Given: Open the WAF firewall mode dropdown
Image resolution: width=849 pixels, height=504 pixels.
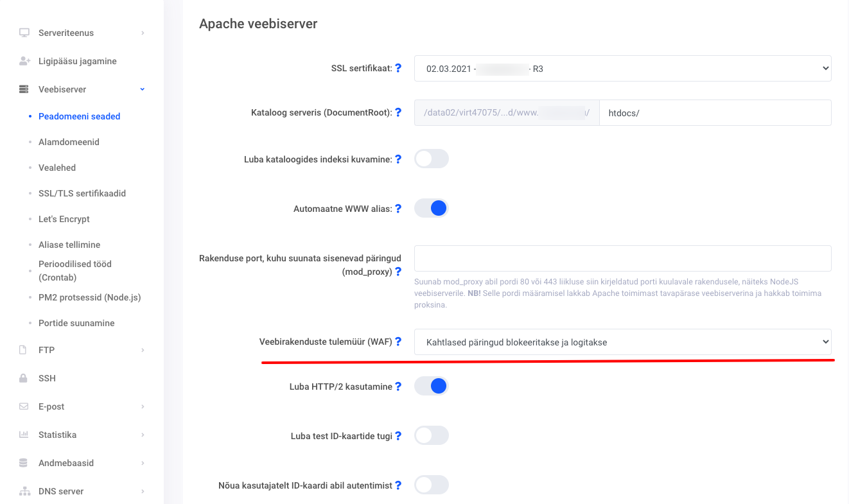Looking at the screenshot, I should (622, 342).
